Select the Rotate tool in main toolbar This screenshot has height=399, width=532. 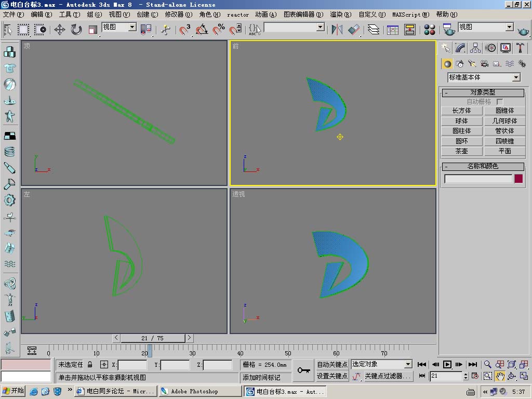76,30
